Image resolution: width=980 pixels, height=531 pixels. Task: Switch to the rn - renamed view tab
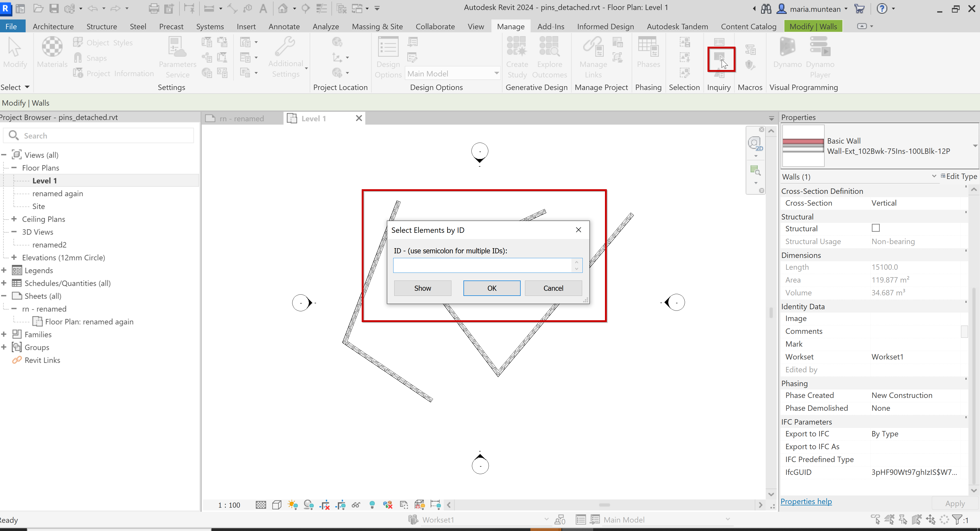click(x=241, y=118)
